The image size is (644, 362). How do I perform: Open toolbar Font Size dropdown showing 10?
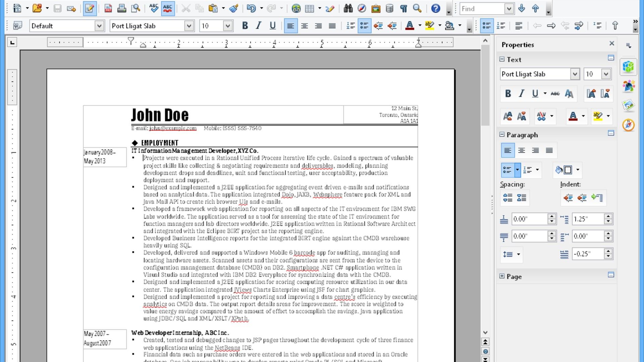tap(228, 26)
